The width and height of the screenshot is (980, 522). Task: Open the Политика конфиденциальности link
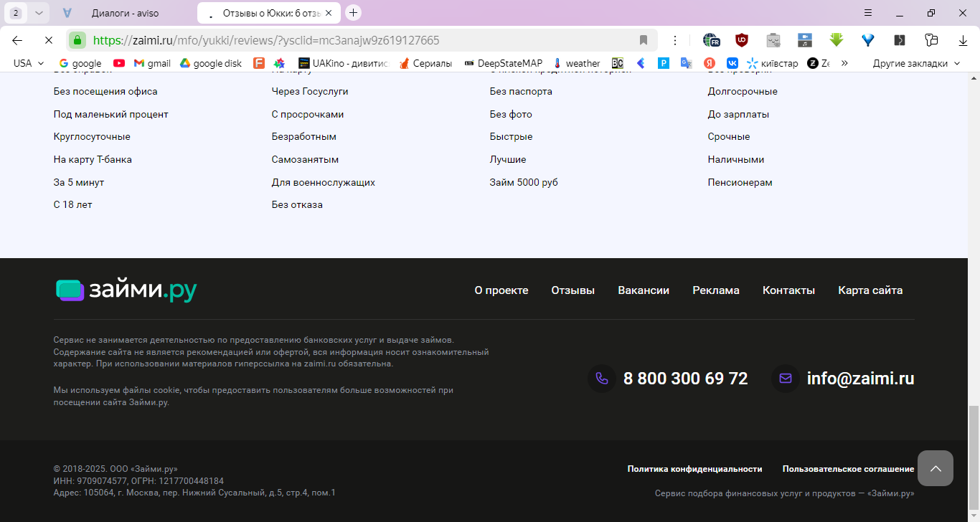coord(694,469)
